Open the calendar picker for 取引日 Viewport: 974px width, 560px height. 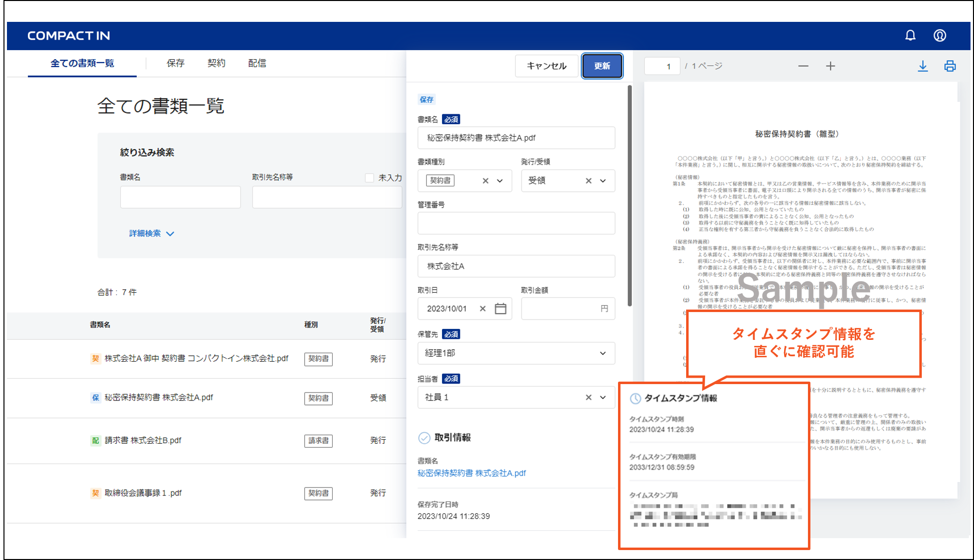(x=501, y=309)
